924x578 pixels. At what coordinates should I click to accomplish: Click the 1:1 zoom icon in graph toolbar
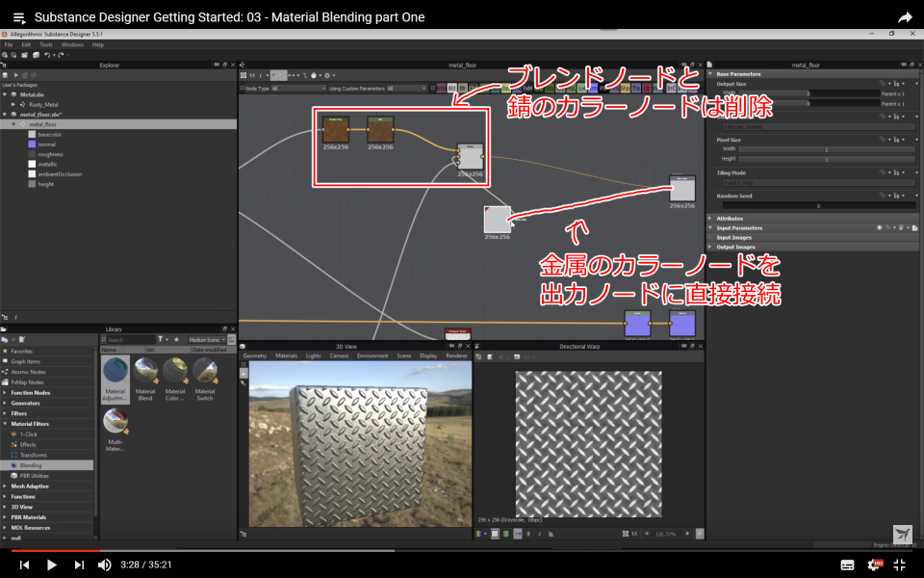point(252,75)
